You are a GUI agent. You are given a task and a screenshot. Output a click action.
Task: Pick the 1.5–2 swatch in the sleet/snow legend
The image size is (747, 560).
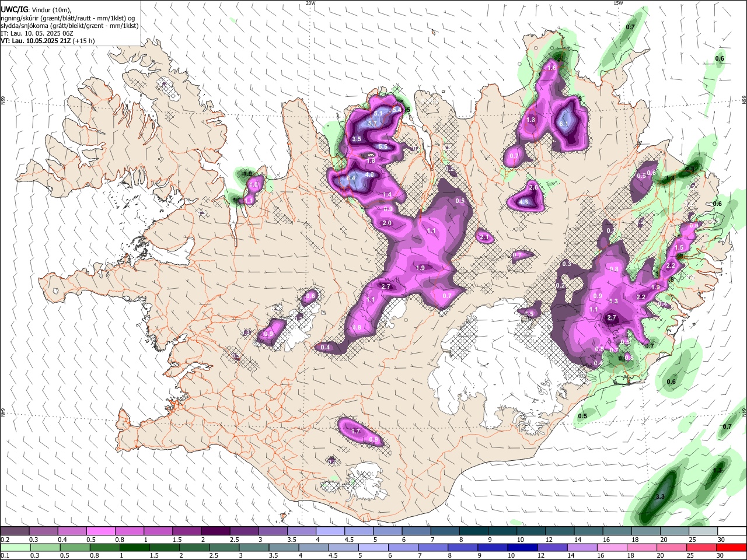click(187, 531)
